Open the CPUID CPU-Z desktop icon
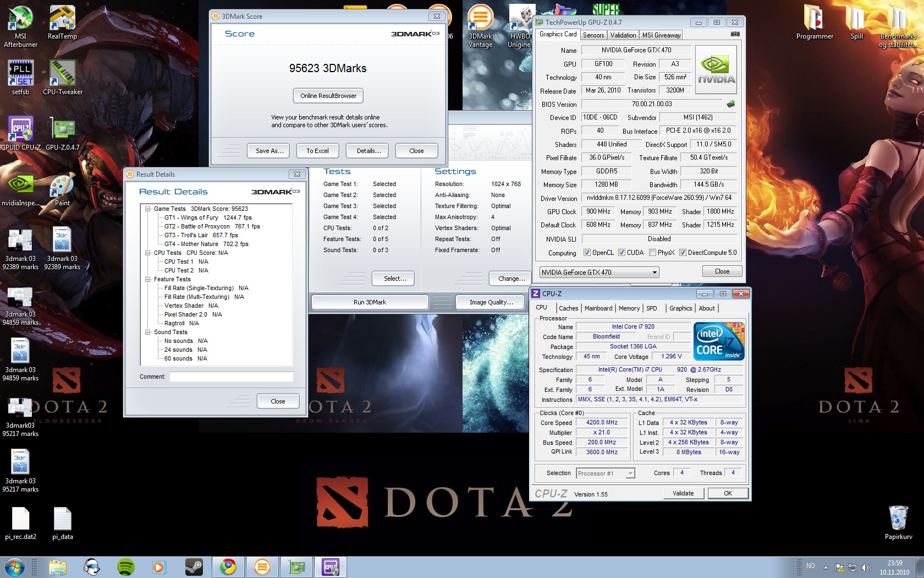 point(20,133)
